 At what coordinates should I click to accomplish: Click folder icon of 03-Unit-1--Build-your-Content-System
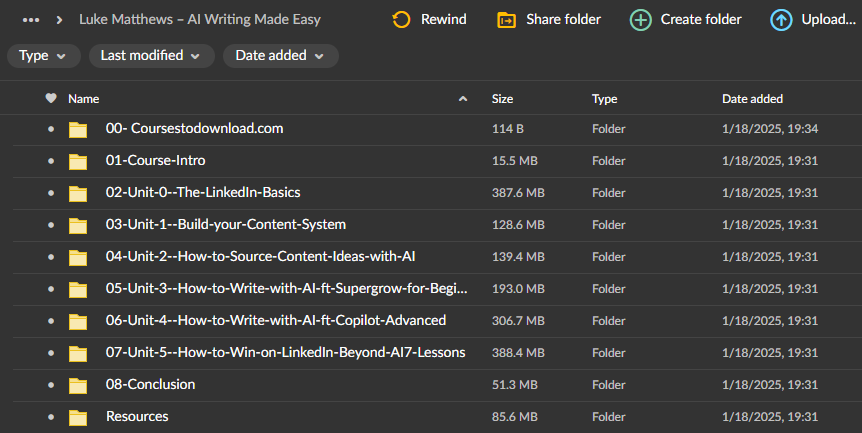click(x=78, y=225)
